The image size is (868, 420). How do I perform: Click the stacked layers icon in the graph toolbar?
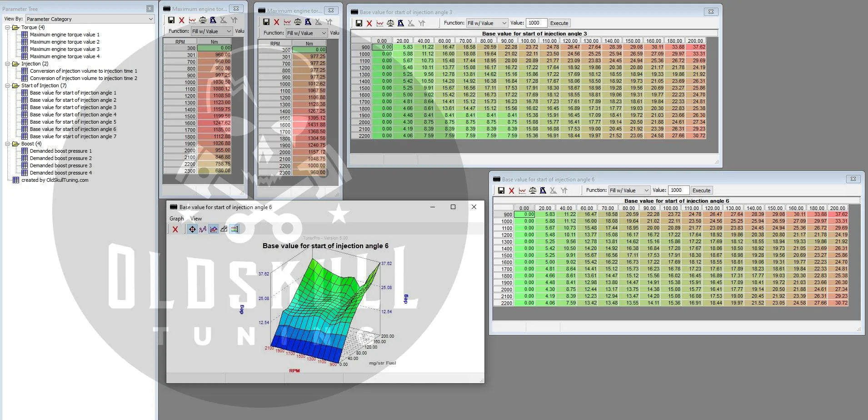pyautogui.click(x=224, y=229)
